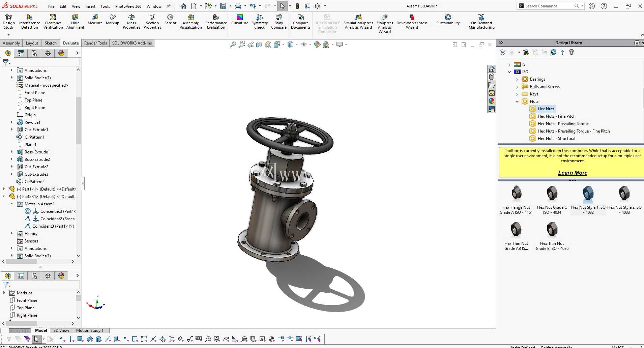This screenshot has height=348, width=644.
Task: Collapse Mates in Assem1 folder
Action: 12,204
